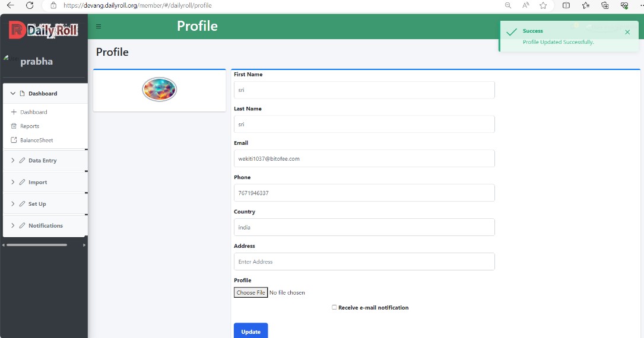The height and width of the screenshot is (338, 644).
Task: Click the Daily Roll logo
Action: (x=43, y=30)
